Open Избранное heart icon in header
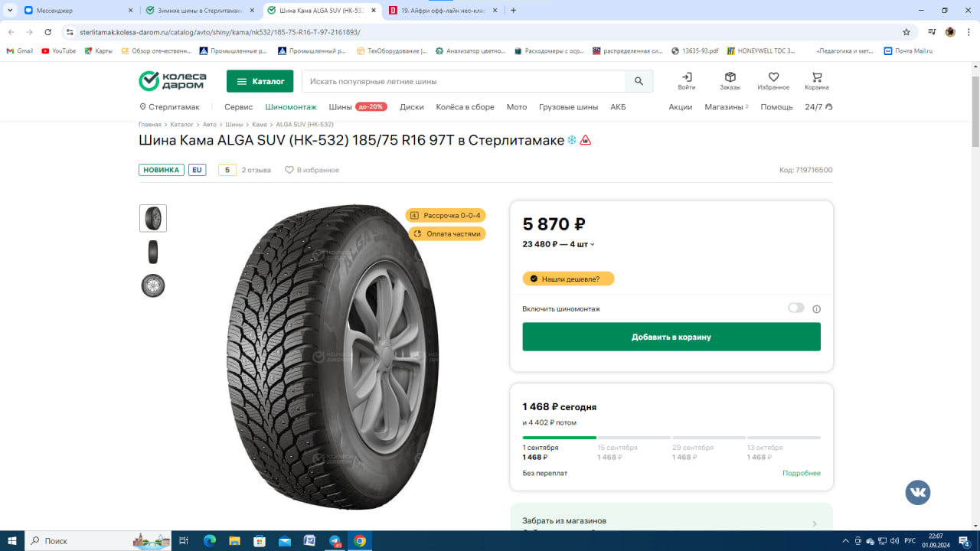 tap(773, 78)
